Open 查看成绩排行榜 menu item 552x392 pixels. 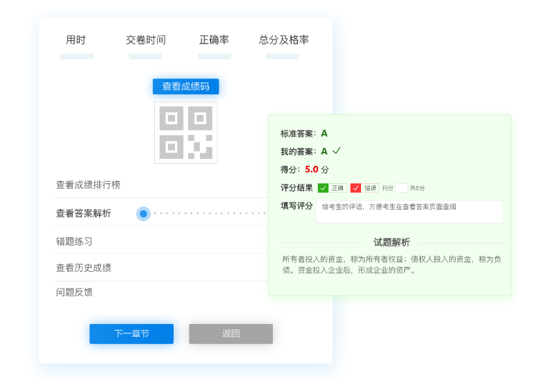pos(88,185)
